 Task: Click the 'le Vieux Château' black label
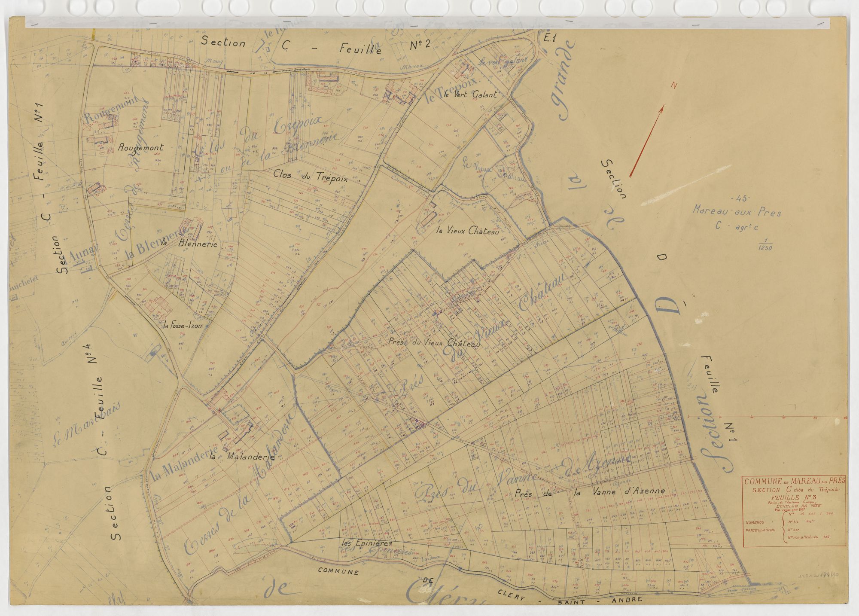pos(467,232)
